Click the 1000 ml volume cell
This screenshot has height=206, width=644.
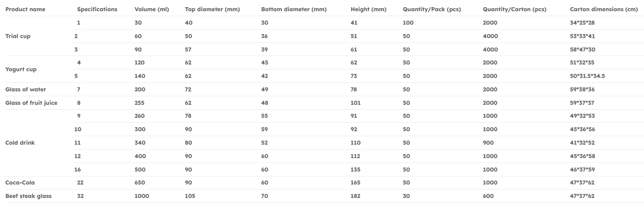click(142, 196)
